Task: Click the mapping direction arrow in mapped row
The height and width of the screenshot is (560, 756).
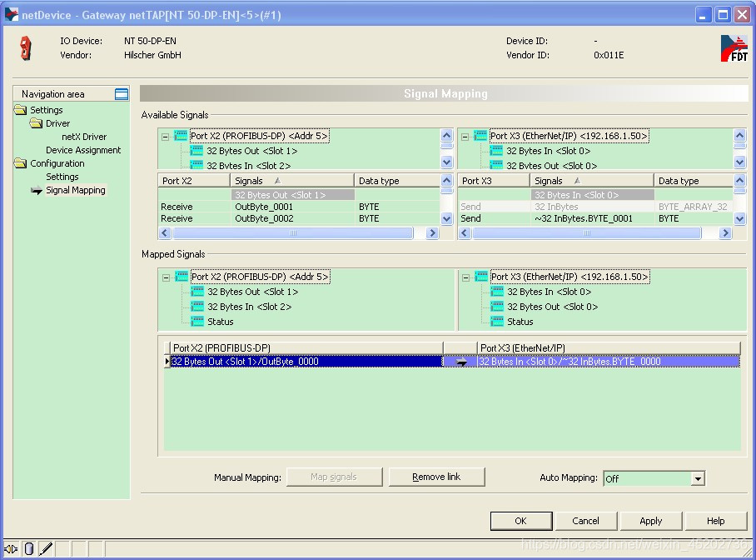Action: coord(461,362)
